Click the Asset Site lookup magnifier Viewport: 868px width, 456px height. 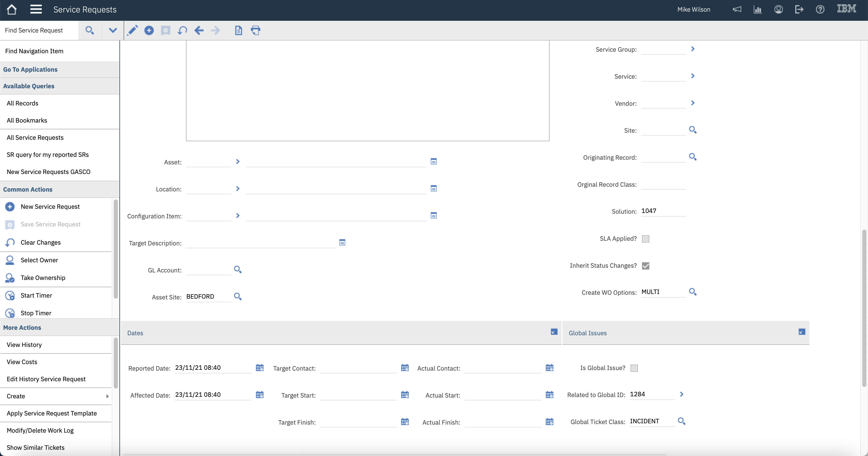point(238,296)
